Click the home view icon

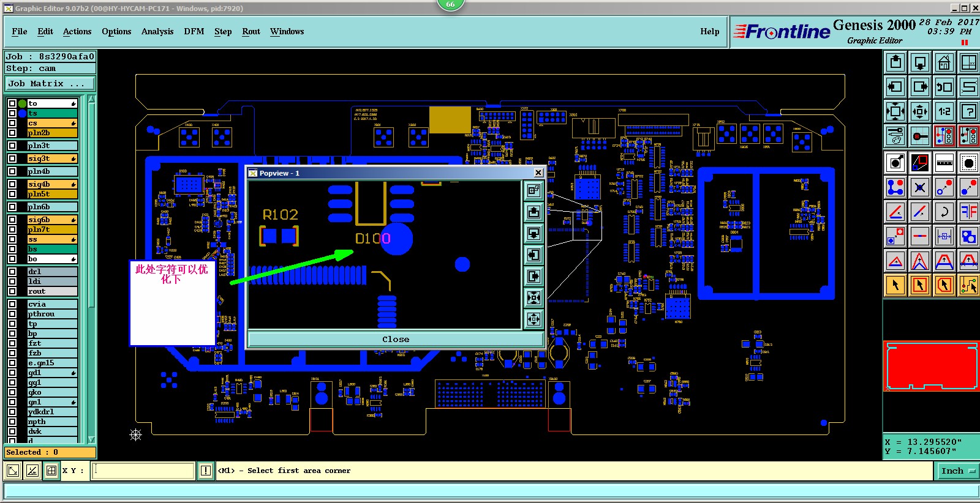[944, 62]
